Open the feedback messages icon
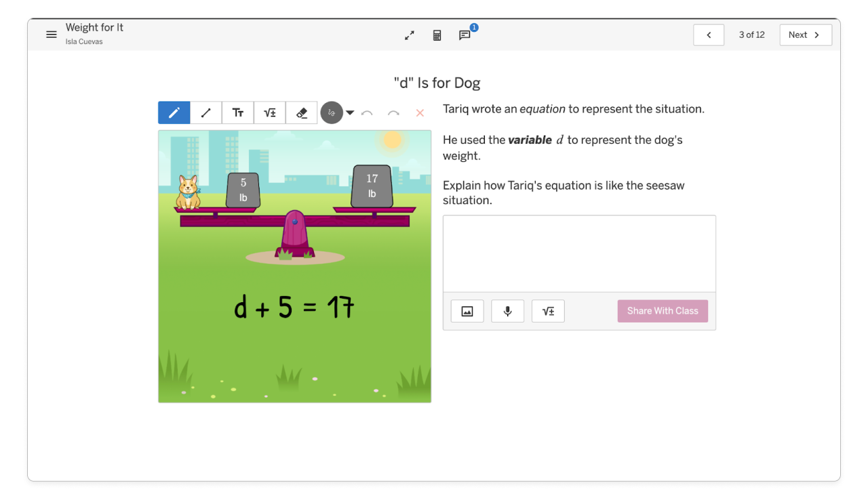The image size is (868, 498). click(x=465, y=35)
